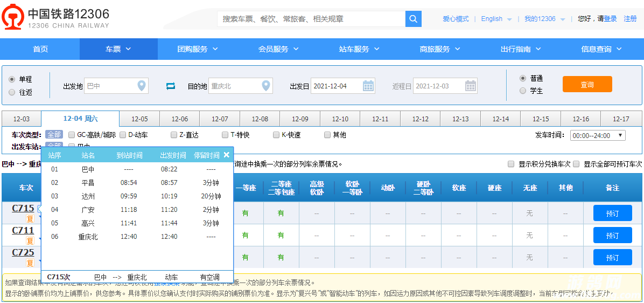
Task: Select the 学生 student ticket option
Action: pyautogui.click(x=522, y=91)
